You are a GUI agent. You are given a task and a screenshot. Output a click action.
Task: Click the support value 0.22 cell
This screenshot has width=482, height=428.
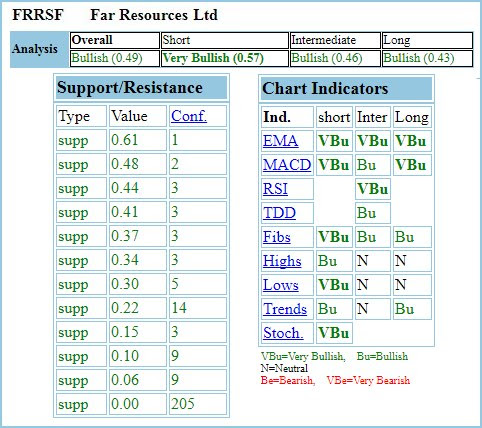click(138, 308)
